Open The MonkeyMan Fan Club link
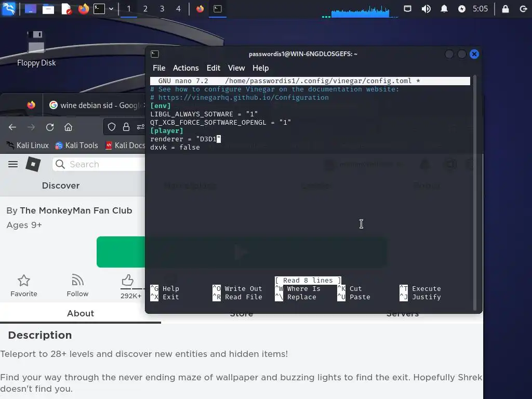The height and width of the screenshot is (399, 532). tap(76, 211)
